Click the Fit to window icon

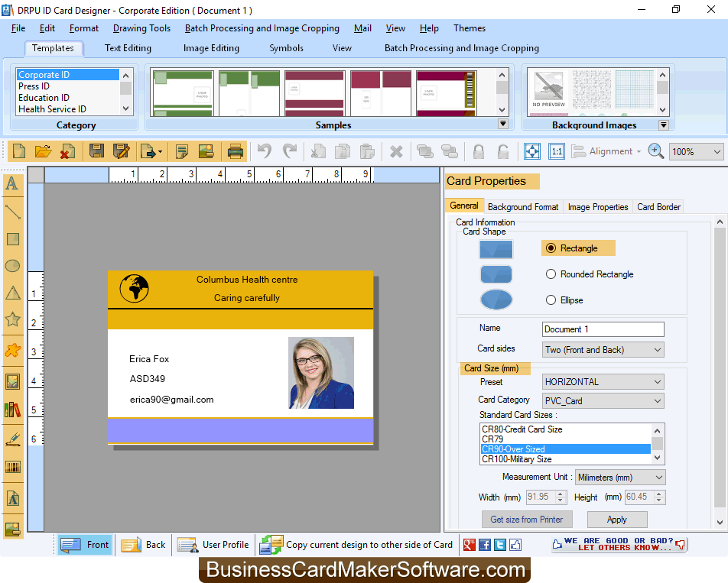pos(532,151)
